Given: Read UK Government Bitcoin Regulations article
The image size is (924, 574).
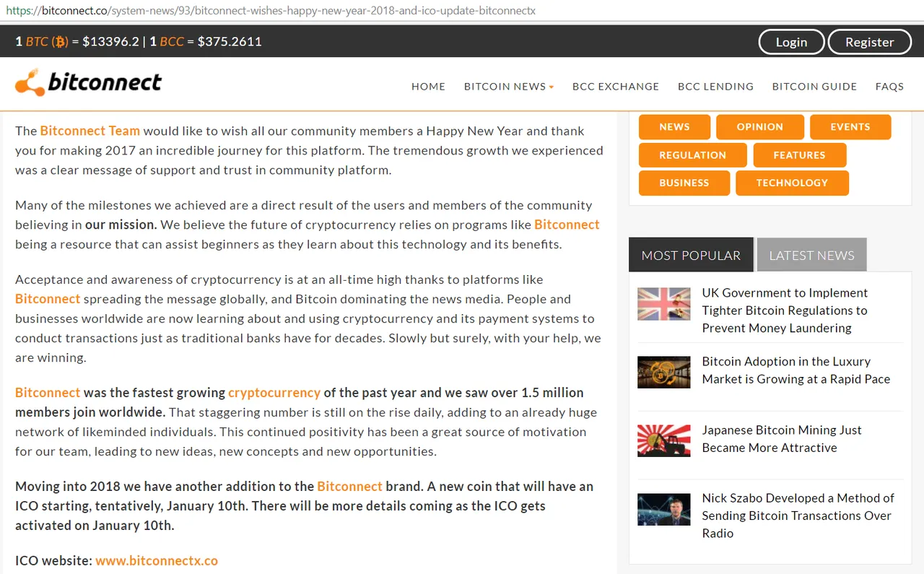Looking at the screenshot, I should (x=785, y=310).
